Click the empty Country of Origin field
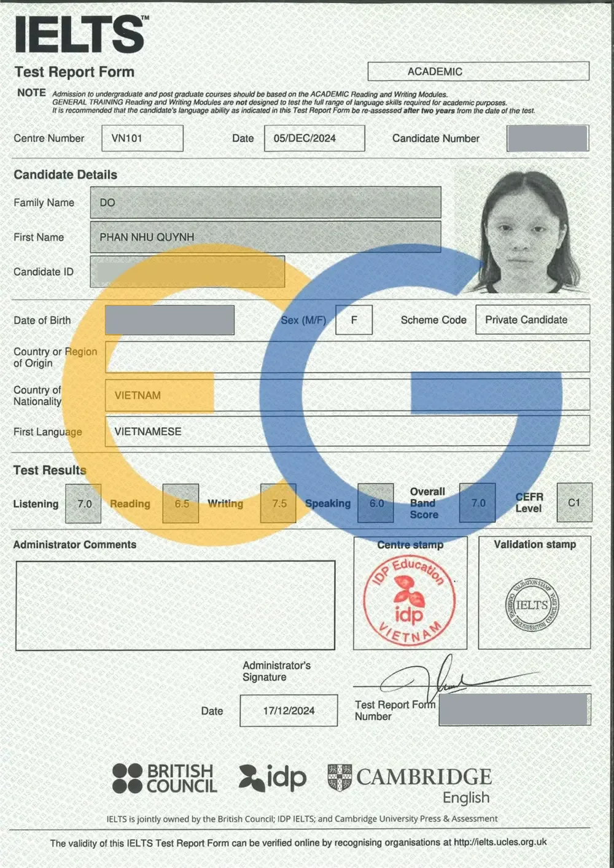The width and height of the screenshot is (614, 868). (348, 357)
